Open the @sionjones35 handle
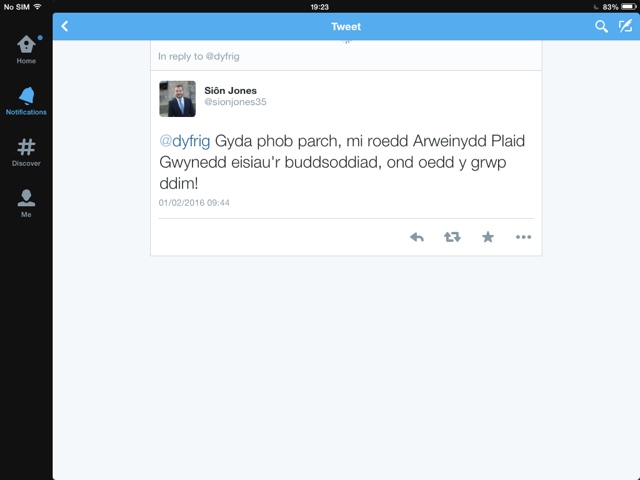 235,102
